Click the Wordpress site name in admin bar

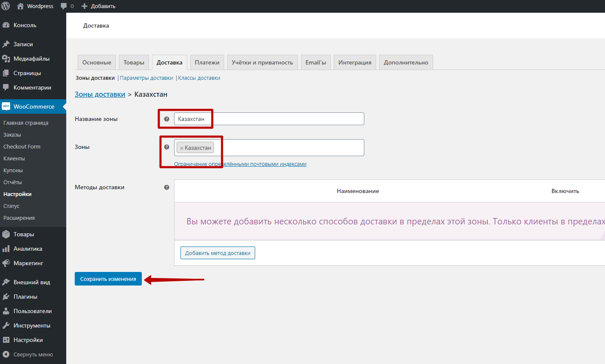(x=40, y=6)
